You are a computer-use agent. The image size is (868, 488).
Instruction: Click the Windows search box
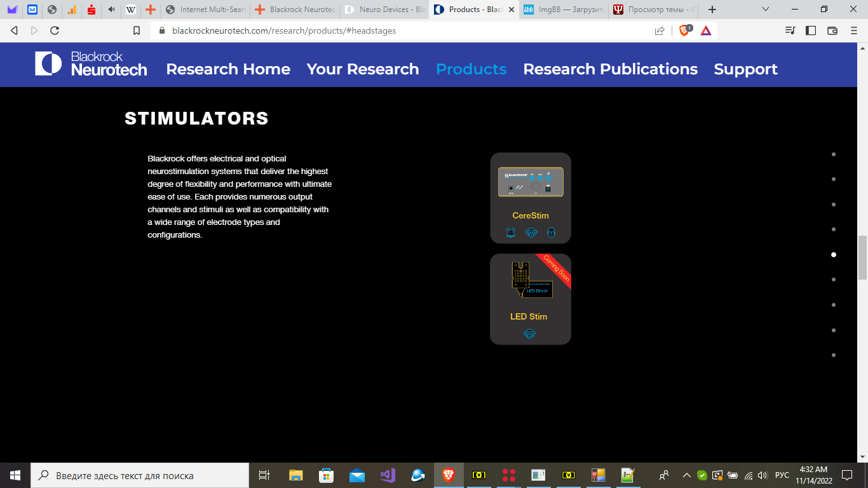[140, 475]
